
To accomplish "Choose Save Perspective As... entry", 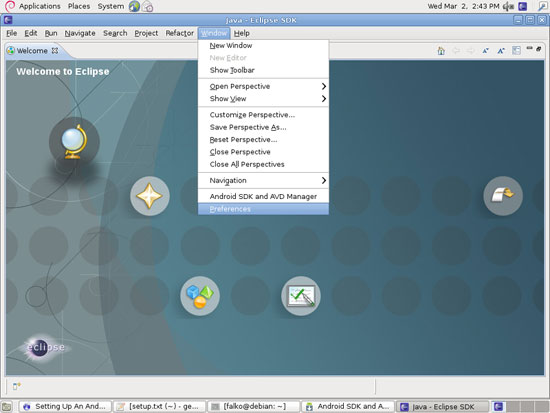I will [x=263, y=127].
